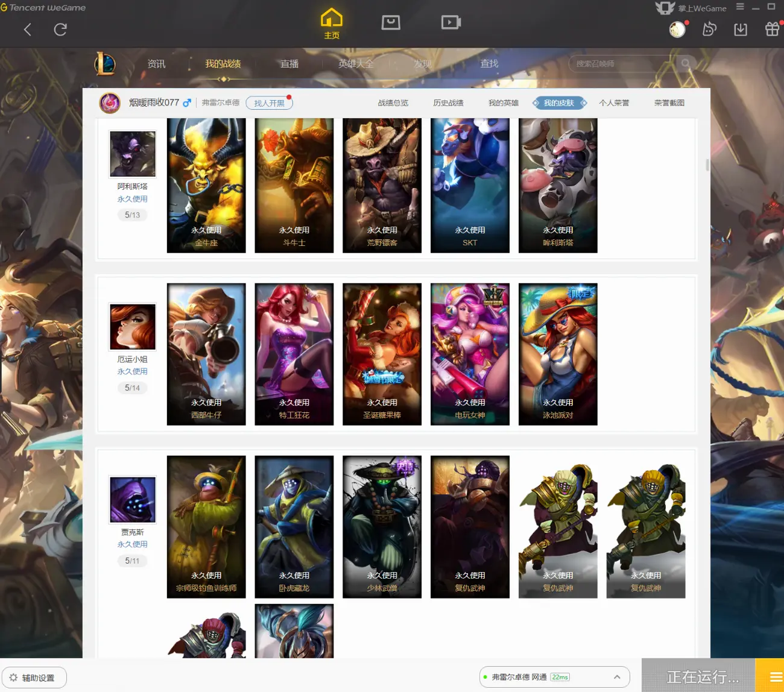Open the 哞利斯塔 skin card
The width and height of the screenshot is (784, 692).
[x=558, y=185]
